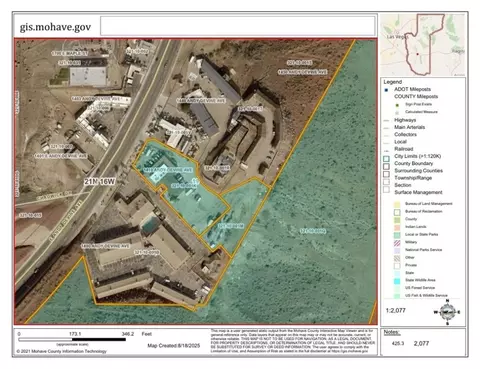Screen dimensions: 480x369
Task: Click the map disclaimer paragraph
Action: pos(293,341)
